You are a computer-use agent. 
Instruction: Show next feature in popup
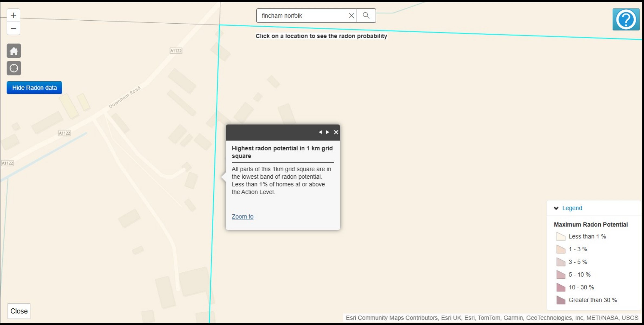click(x=328, y=132)
